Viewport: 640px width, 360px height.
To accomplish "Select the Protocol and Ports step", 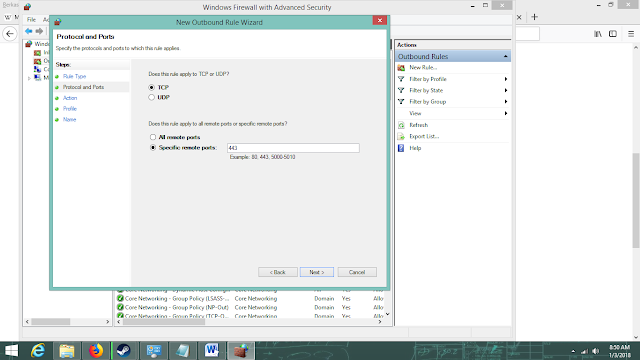I will pos(83,87).
